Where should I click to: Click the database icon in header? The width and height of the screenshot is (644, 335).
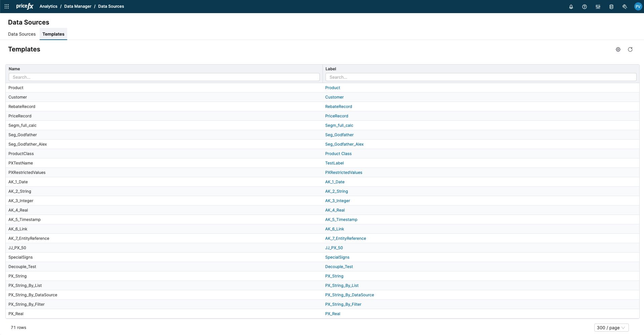coord(611,7)
